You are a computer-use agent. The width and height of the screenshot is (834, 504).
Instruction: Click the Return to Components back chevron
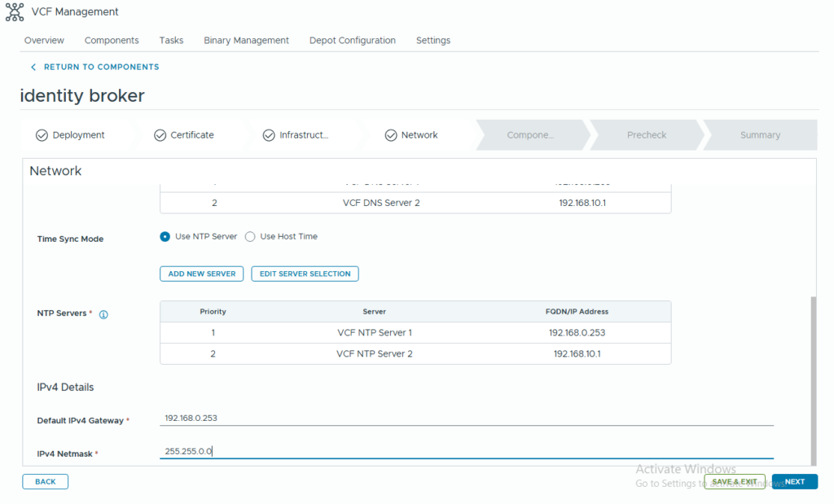33,67
